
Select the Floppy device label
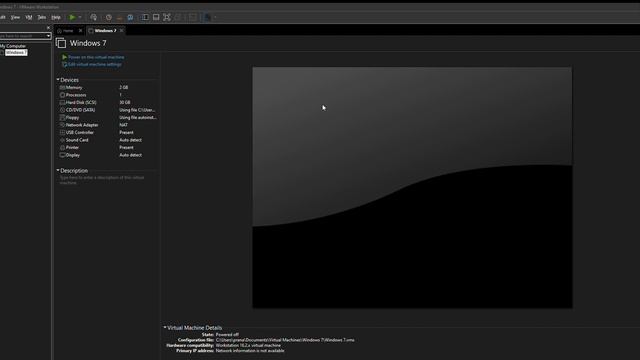pyautogui.click(x=72, y=118)
